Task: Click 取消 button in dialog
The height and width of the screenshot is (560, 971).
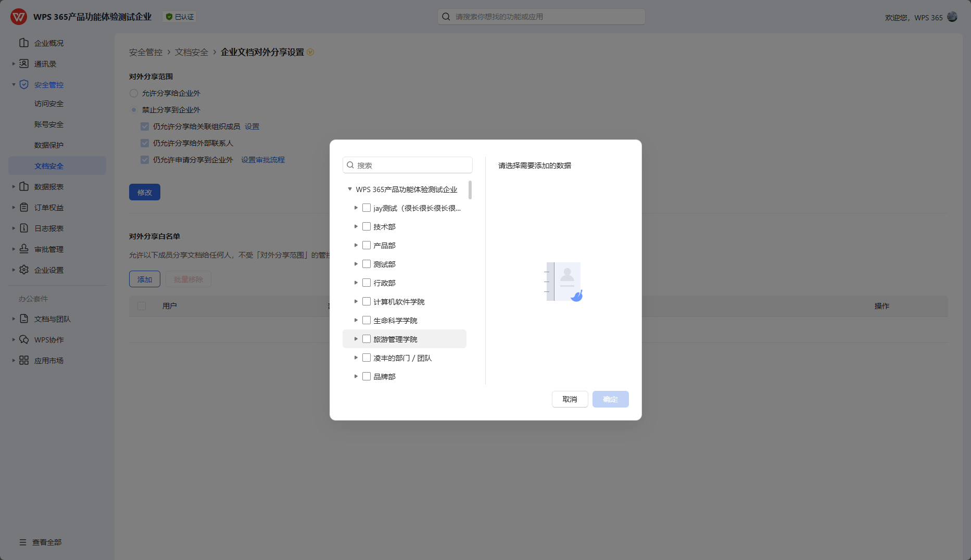Action: 570,399
